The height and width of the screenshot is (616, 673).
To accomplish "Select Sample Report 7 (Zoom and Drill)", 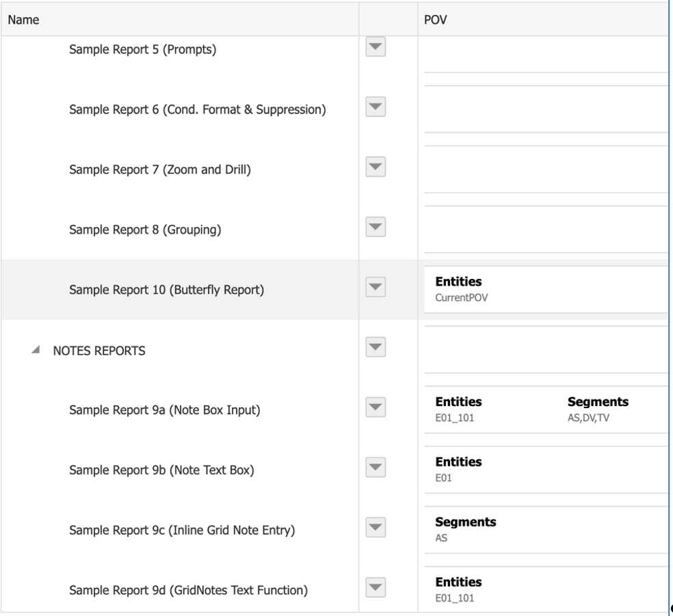I will pyautogui.click(x=159, y=170).
